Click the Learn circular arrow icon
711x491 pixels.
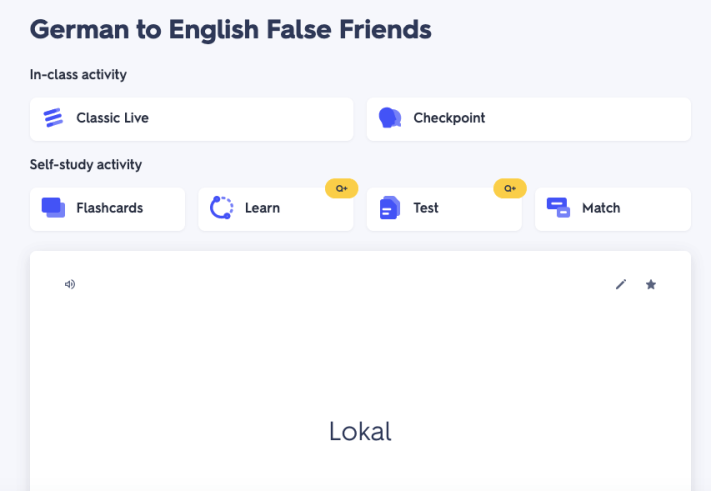click(221, 208)
